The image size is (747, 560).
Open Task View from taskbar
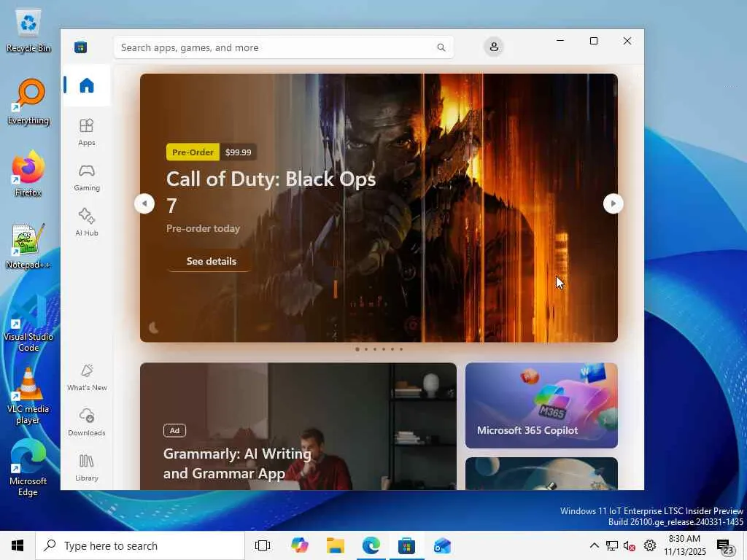[263, 545]
